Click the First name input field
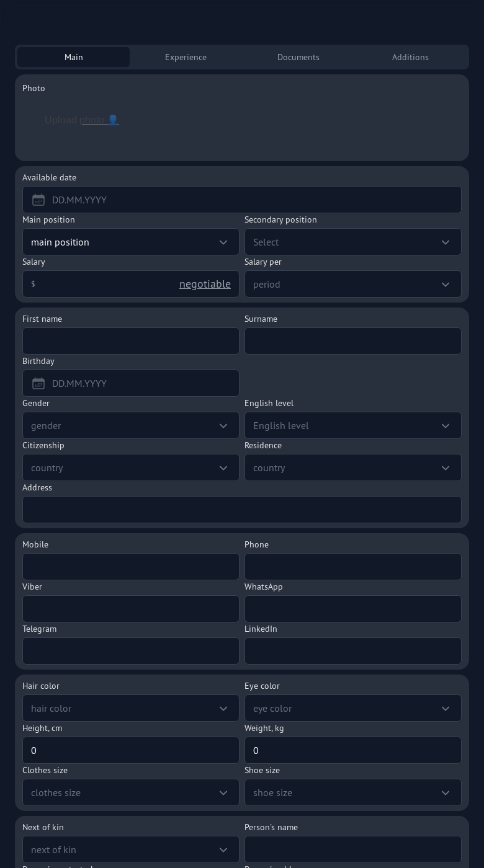 click(x=130, y=341)
